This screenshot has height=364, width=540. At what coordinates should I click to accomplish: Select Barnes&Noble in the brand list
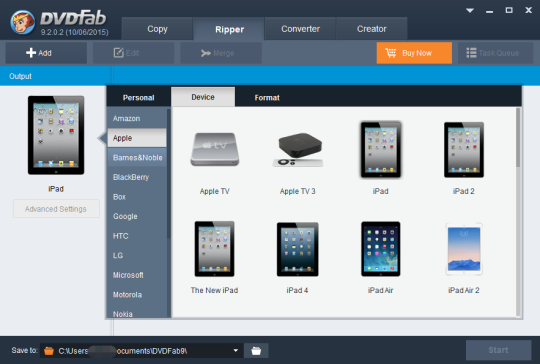tap(137, 158)
